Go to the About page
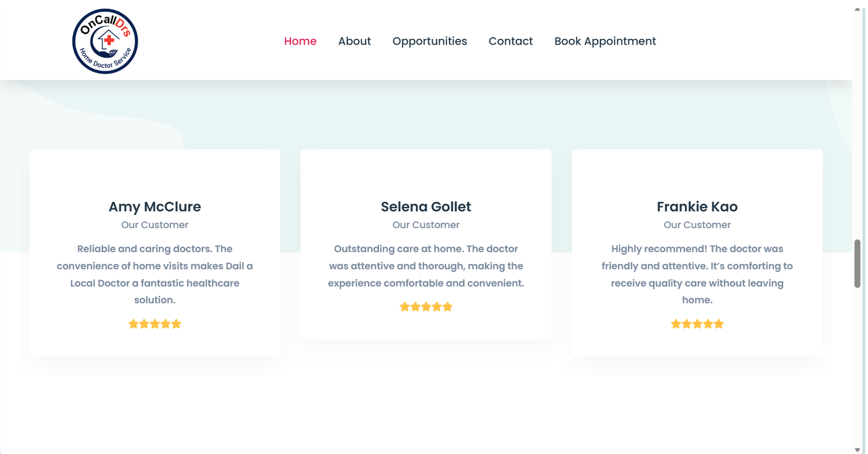 point(354,41)
